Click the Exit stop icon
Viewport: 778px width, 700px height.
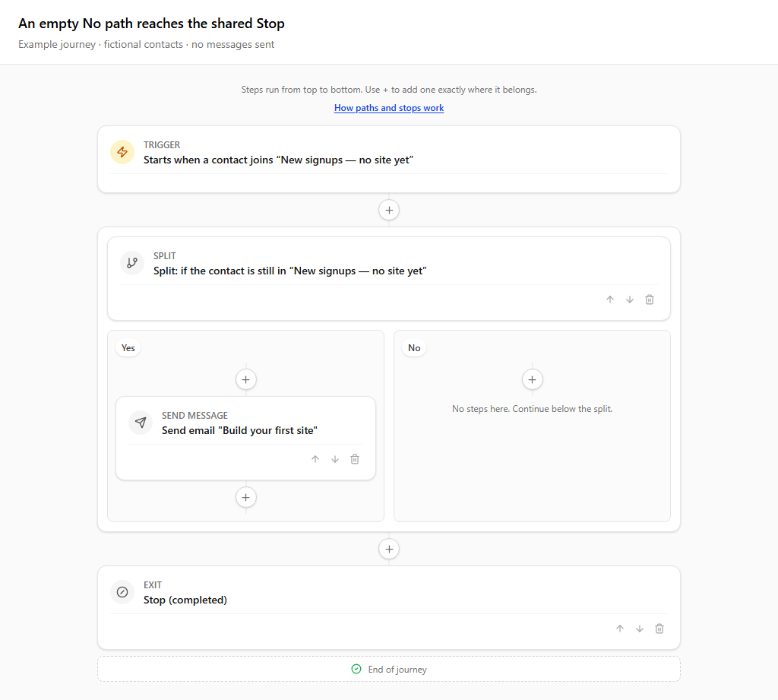122,592
